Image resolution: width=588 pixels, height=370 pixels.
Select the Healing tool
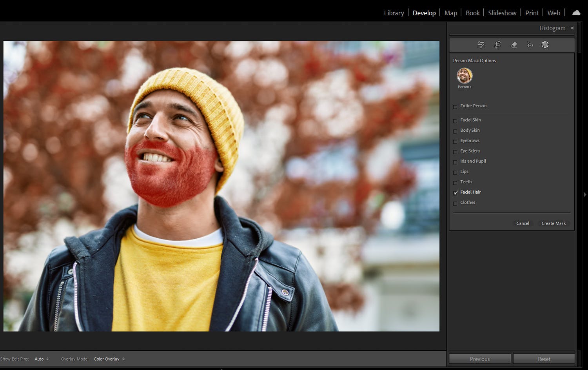(x=514, y=44)
